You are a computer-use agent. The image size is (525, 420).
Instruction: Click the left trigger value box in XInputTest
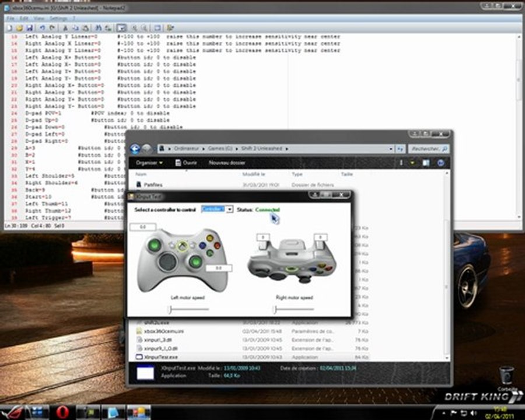(x=263, y=237)
